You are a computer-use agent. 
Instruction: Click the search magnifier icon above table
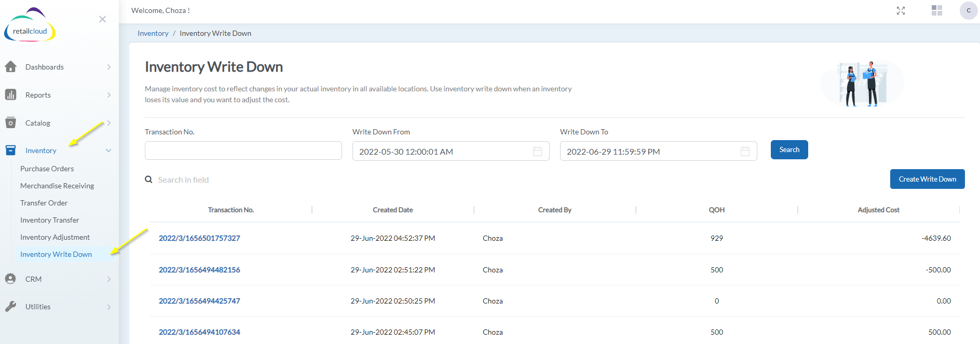pyautogui.click(x=148, y=180)
